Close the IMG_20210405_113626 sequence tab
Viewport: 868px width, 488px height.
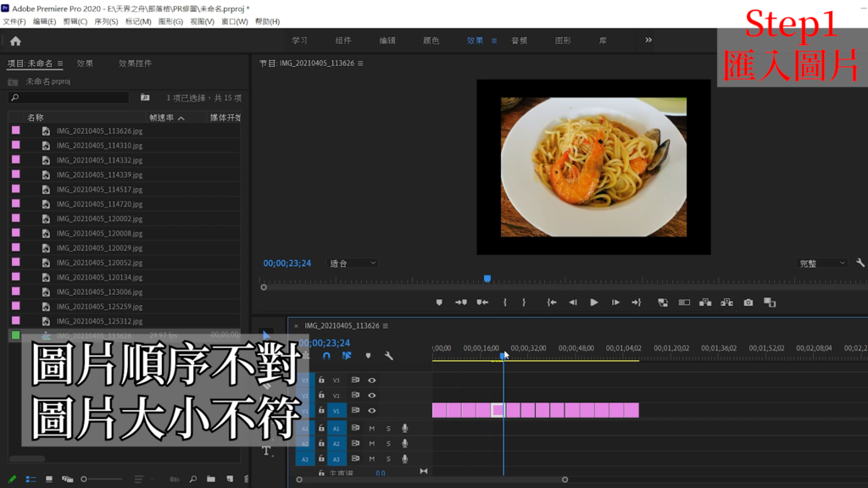tap(296, 326)
